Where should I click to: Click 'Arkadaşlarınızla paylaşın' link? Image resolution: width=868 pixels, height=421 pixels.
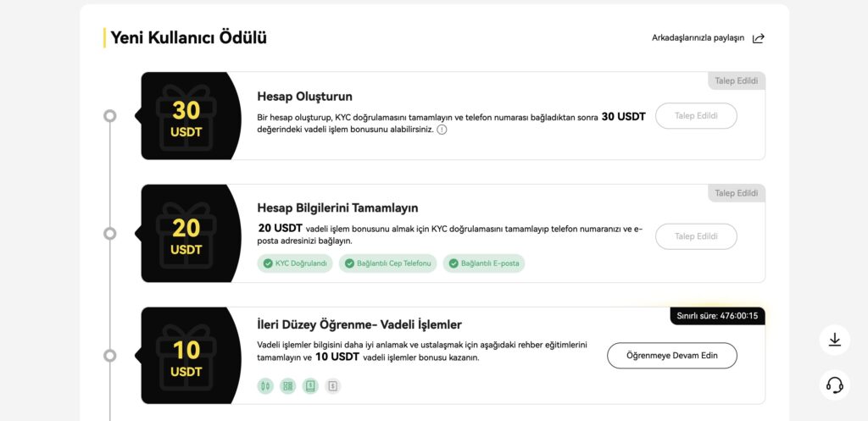click(698, 38)
